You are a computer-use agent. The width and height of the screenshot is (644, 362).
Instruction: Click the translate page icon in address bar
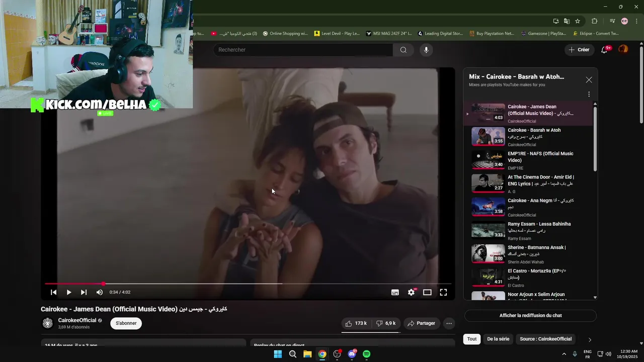(567, 21)
